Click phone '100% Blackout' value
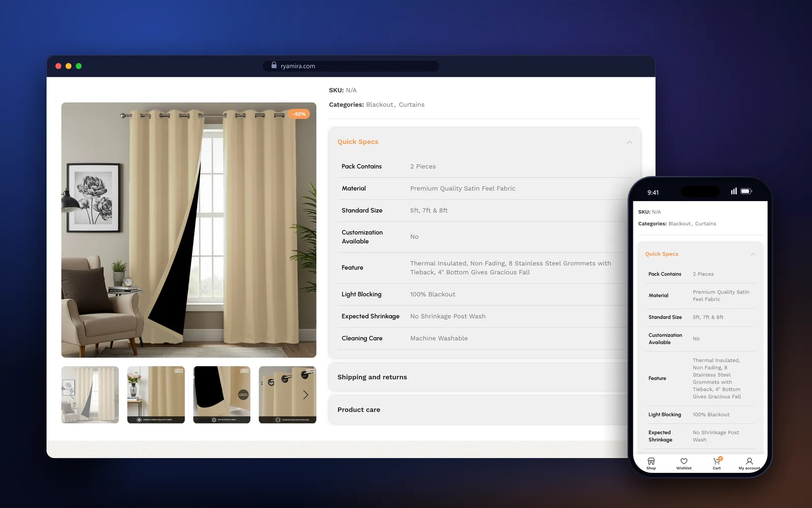The width and height of the screenshot is (812, 508). 711,415
